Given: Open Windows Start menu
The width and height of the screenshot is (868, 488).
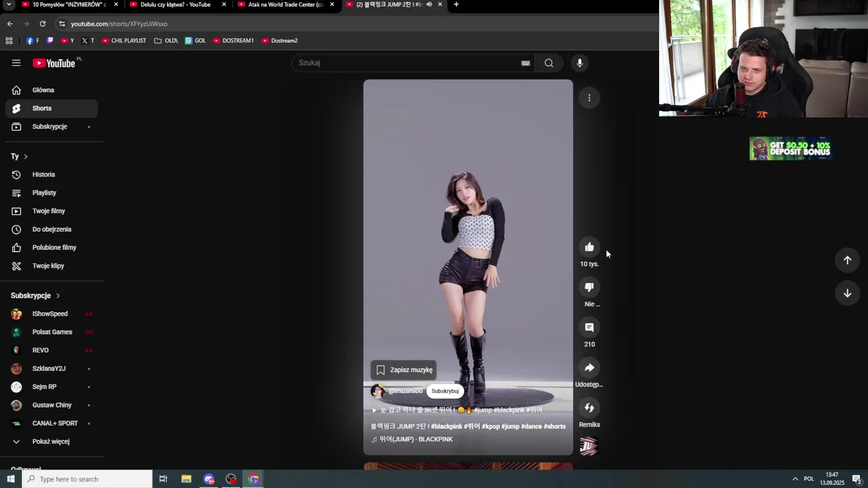Looking at the screenshot, I should pyautogui.click(x=10, y=479).
